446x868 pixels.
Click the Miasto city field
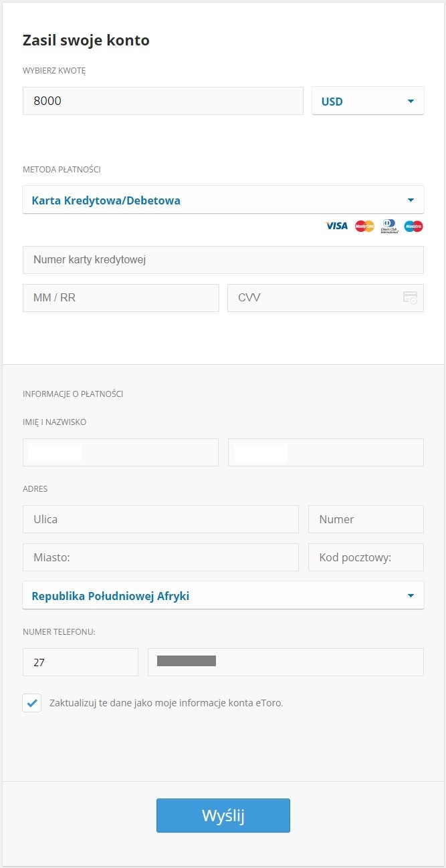tap(160, 557)
